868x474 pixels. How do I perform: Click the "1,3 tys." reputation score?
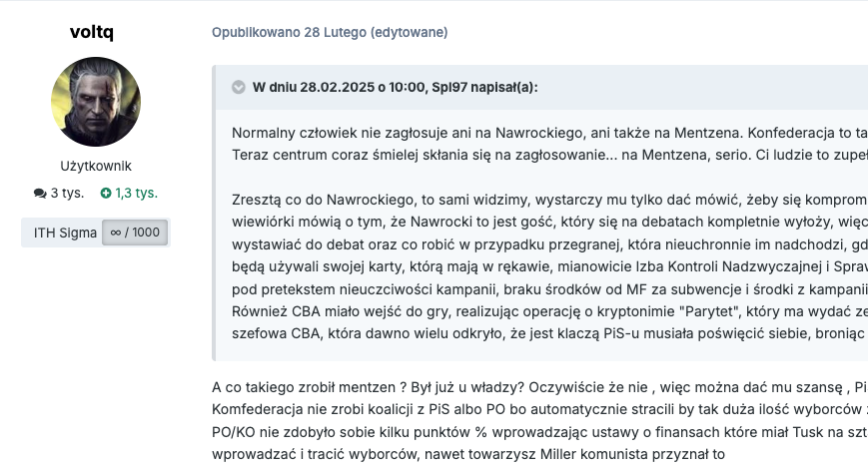[136, 194]
